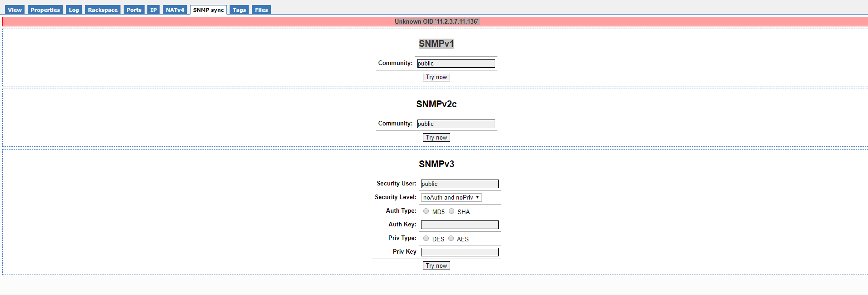Focus the SNMPv1 Community field
Screen dimensions: 868x295
coord(456,64)
